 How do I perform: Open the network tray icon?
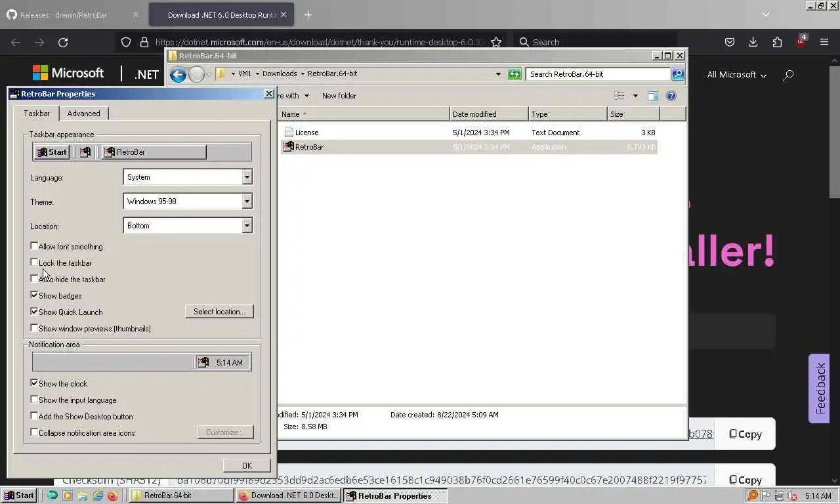click(779, 496)
